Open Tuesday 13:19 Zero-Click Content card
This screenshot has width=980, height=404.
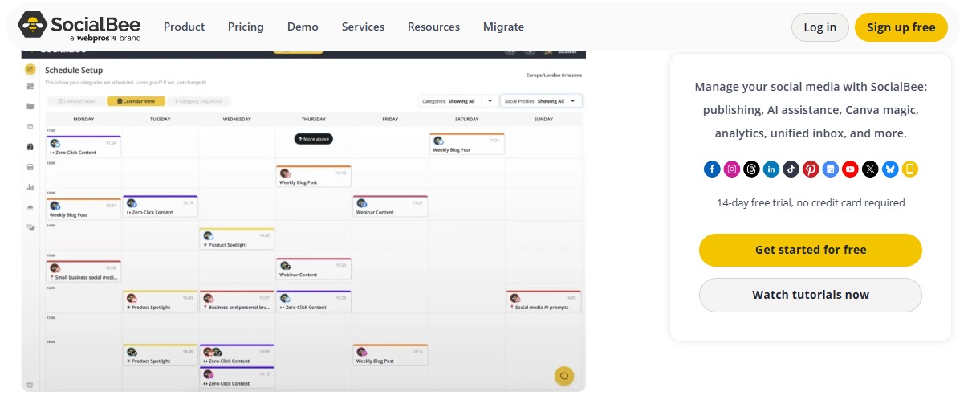click(160, 206)
